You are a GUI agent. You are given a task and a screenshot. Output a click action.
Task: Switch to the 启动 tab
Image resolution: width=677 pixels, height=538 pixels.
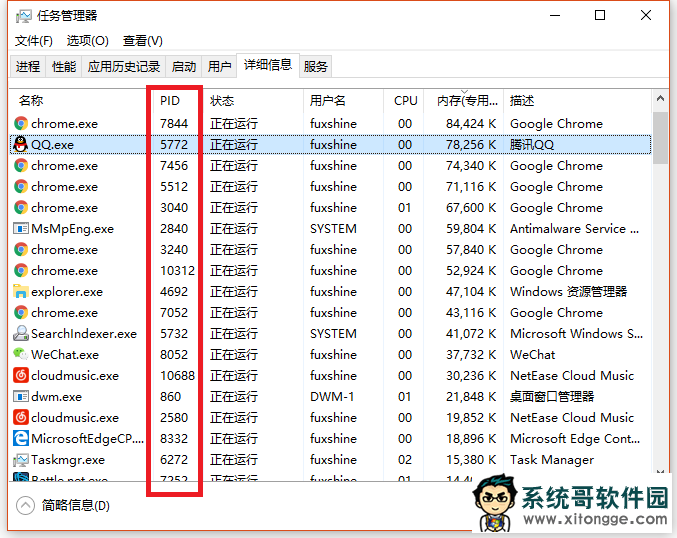coord(184,66)
